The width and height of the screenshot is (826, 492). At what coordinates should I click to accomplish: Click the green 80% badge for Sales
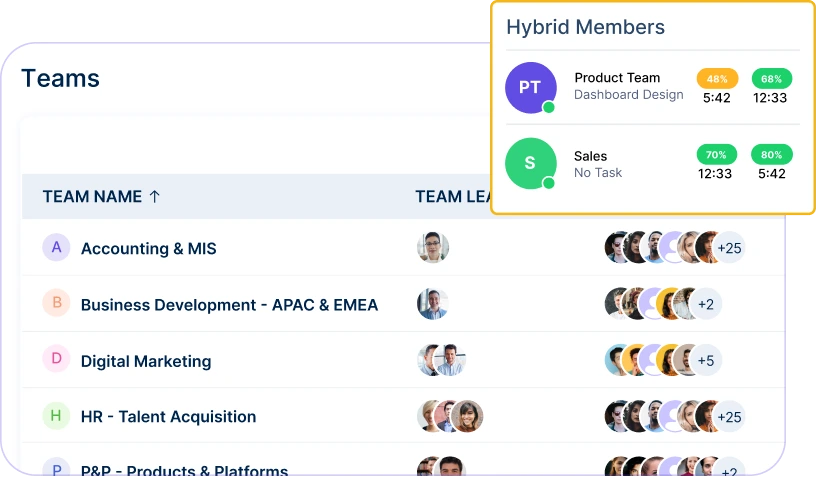coord(771,154)
